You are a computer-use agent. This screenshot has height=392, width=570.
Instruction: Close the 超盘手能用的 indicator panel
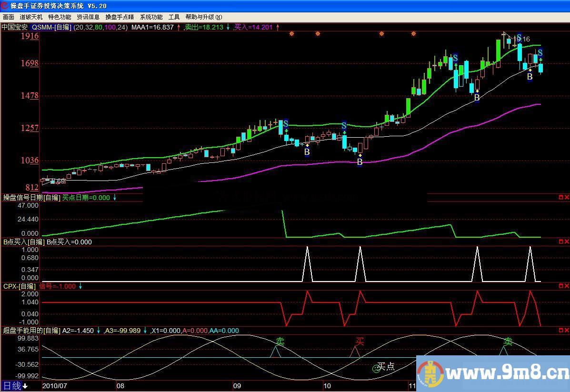pos(567,330)
